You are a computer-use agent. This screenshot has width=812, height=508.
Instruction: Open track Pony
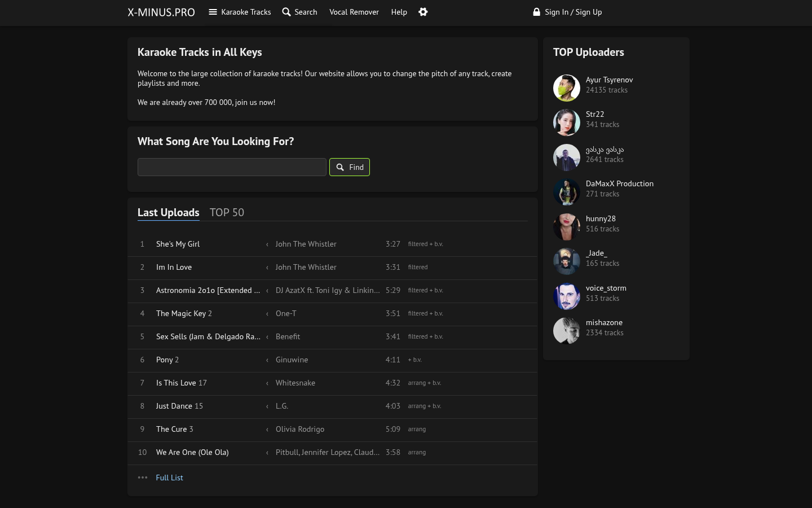(165, 360)
